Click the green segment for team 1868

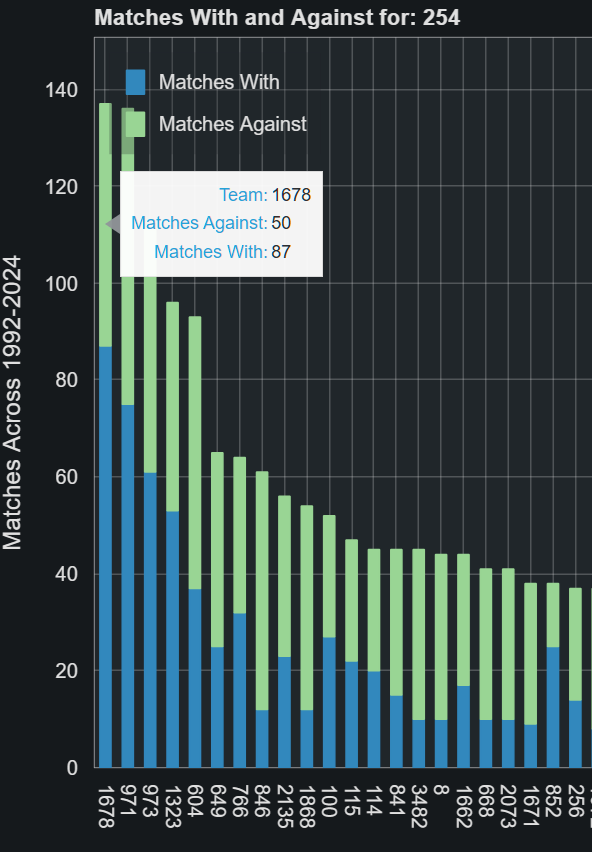click(x=306, y=607)
